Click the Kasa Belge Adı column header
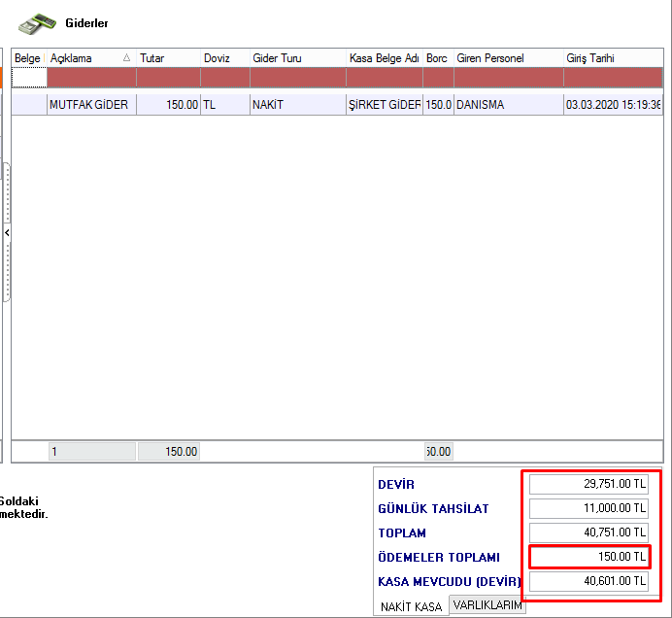 (384, 58)
